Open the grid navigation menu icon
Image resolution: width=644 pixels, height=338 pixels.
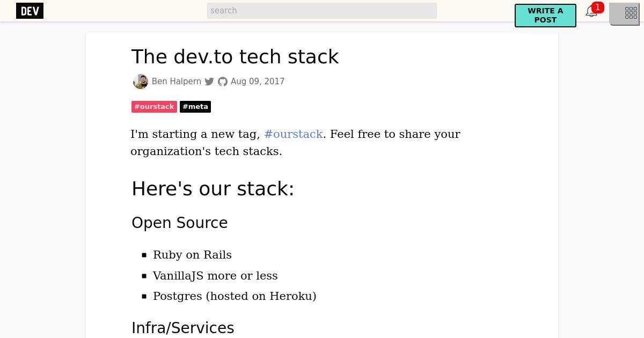631,13
